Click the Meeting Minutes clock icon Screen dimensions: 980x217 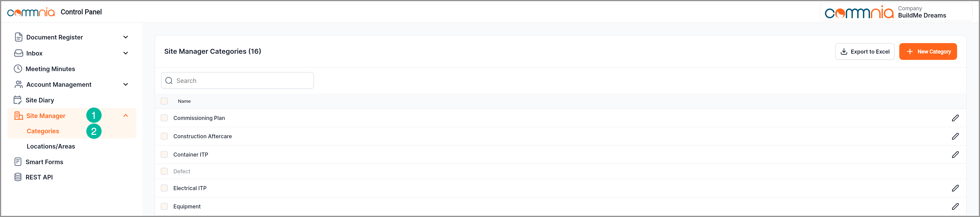[18, 69]
